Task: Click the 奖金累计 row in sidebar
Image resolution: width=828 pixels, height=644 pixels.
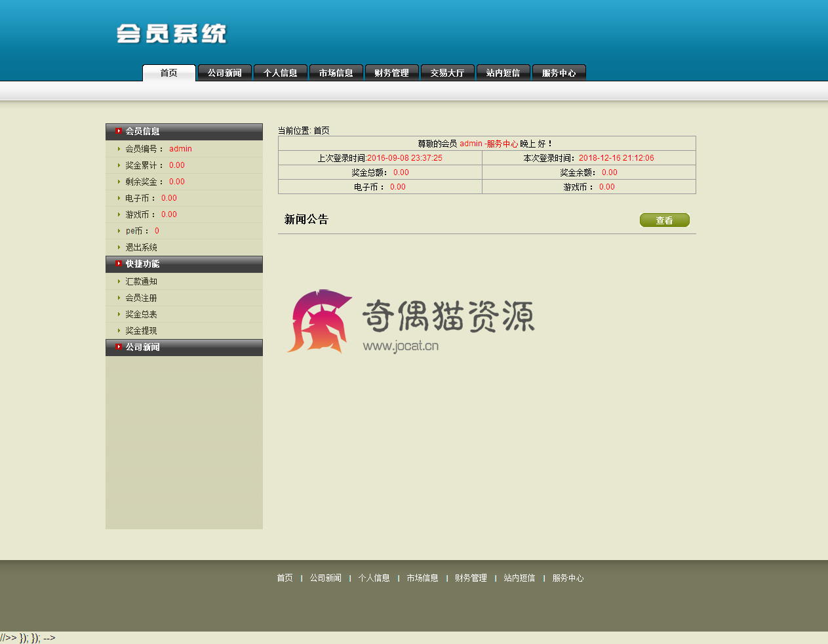Action: (x=184, y=165)
